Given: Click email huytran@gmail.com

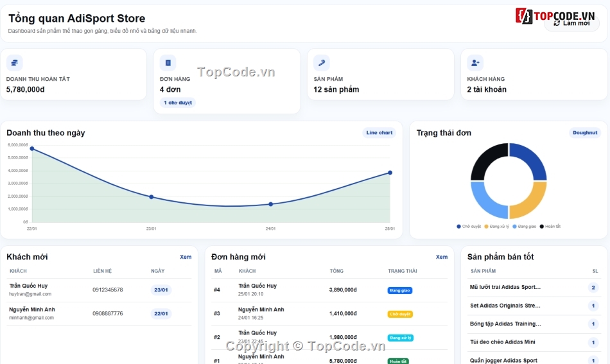Looking at the screenshot, I should click(x=30, y=294).
